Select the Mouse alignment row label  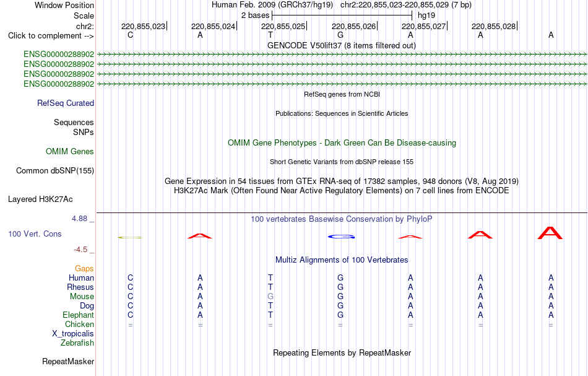click(x=82, y=297)
